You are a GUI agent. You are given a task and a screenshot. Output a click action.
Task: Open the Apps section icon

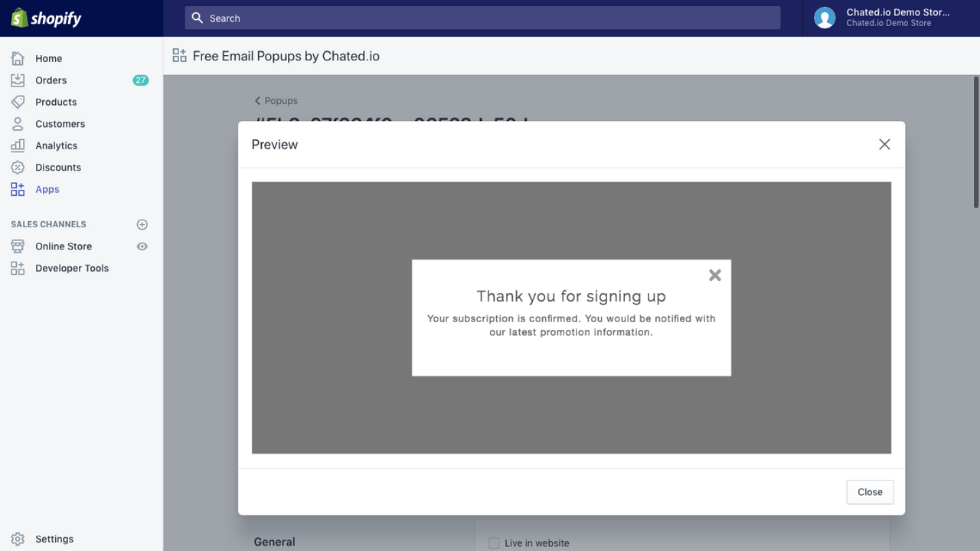[x=17, y=189]
